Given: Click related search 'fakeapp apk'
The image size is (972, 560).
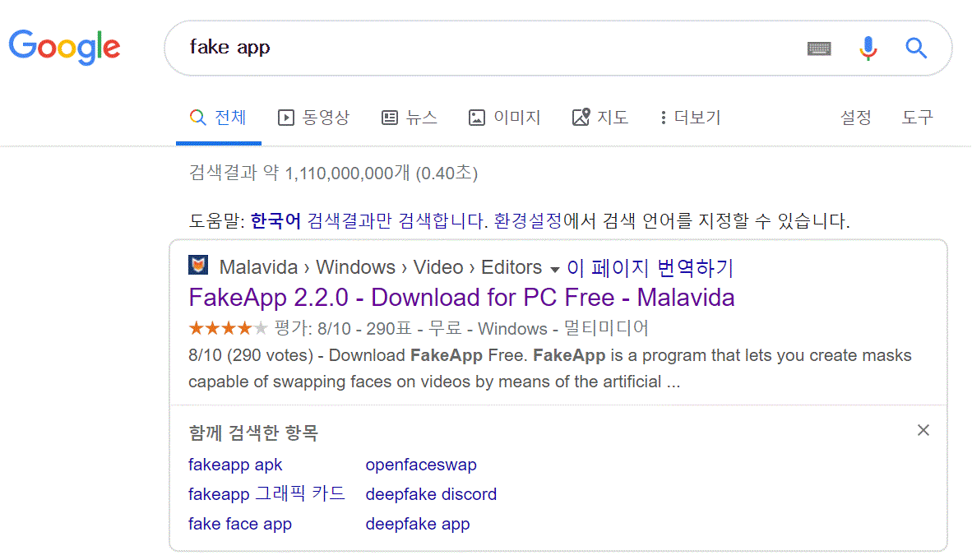Looking at the screenshot, I should click(235, 465).
